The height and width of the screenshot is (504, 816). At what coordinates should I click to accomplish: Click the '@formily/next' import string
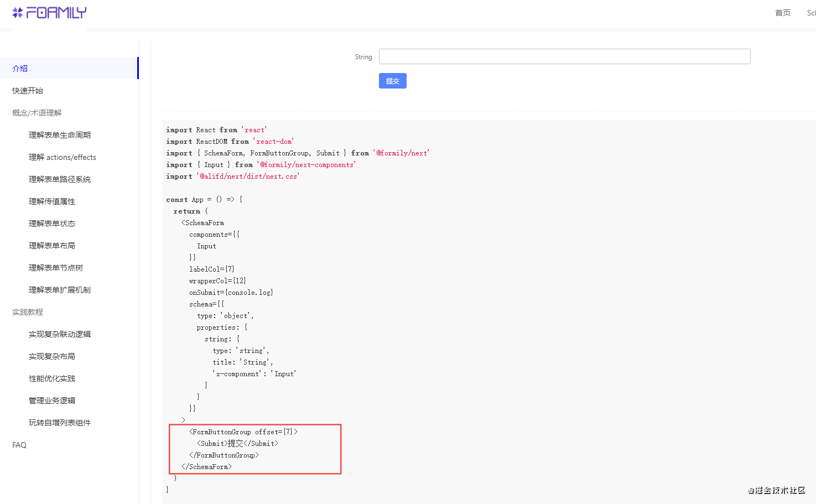pyautogui.click(x=401, y=153)
